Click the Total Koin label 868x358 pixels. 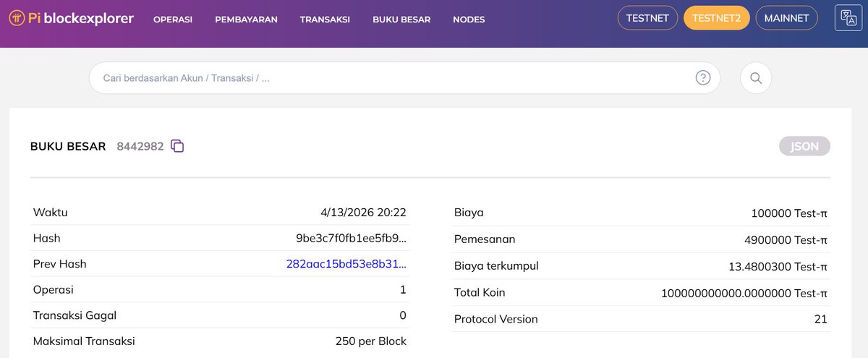(x=480, y=293)
